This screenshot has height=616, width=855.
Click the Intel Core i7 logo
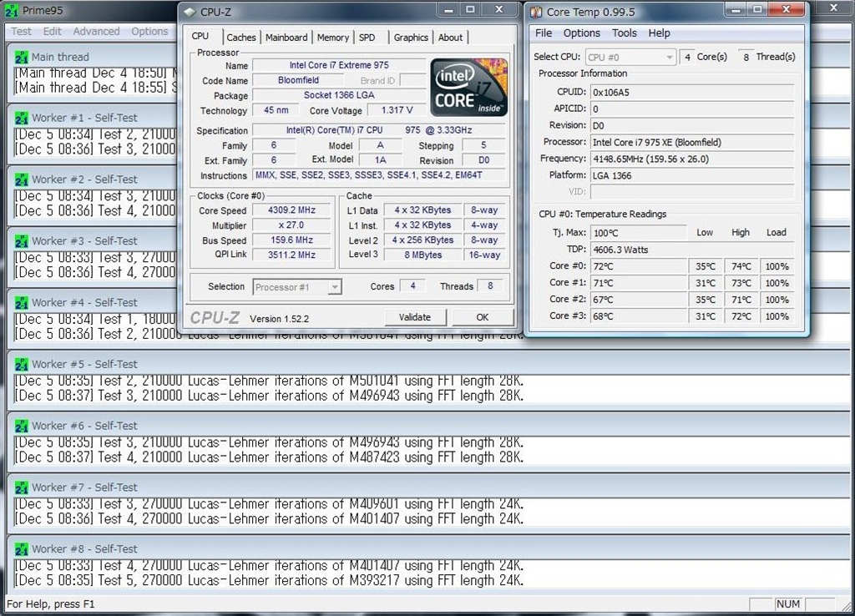click(469, 87)
